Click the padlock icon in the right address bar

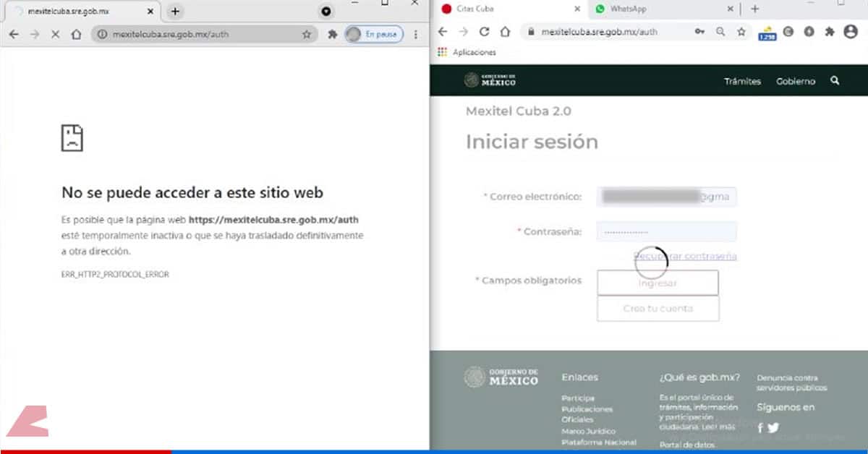[x=532, y=32]
